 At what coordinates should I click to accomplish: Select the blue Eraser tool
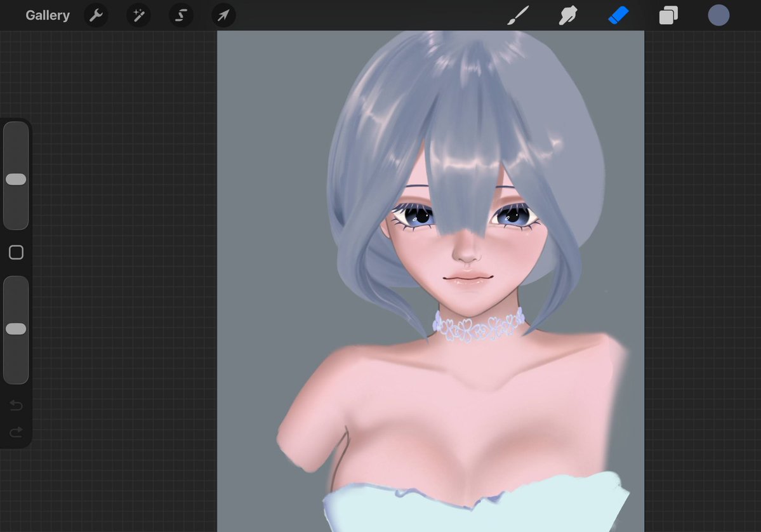618,15
